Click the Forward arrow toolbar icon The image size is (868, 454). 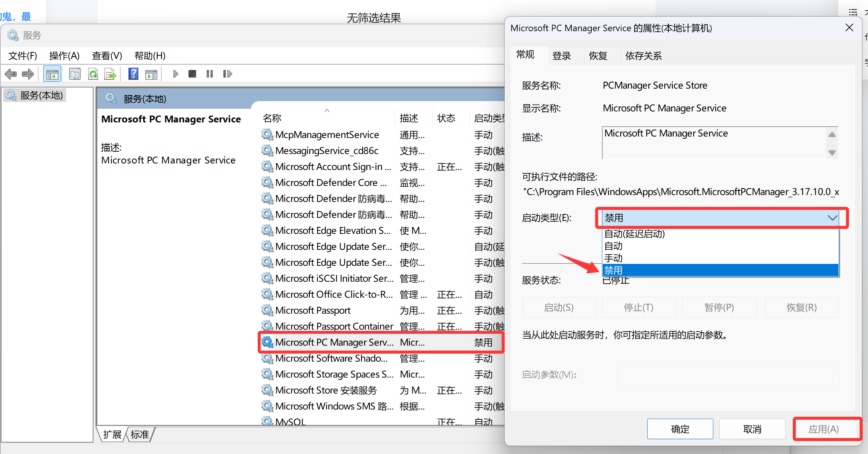tap(28, 74)
